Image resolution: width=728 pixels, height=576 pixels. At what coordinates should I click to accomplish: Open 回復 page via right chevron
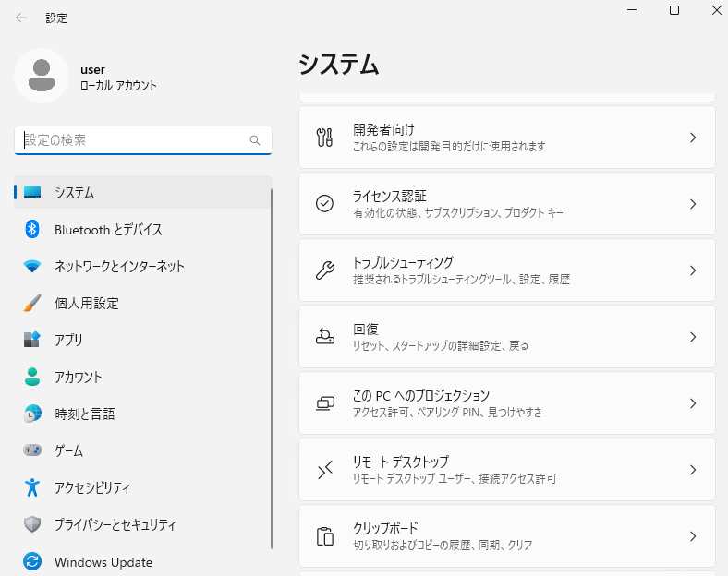(693, 337)
